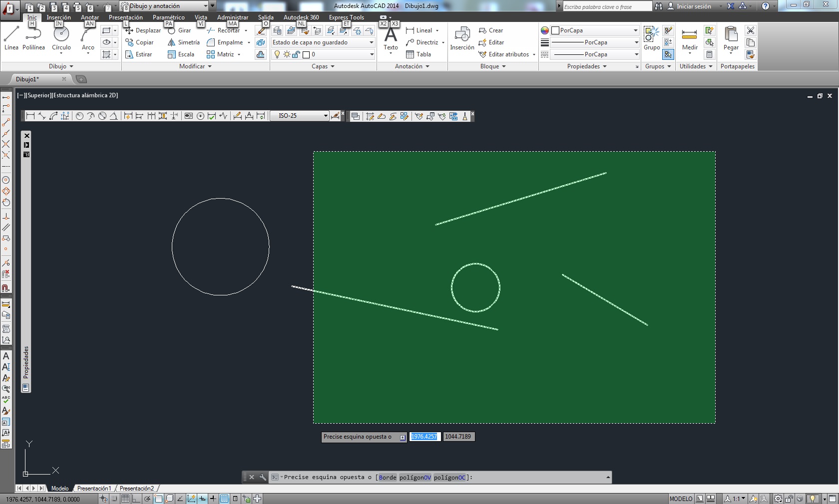Toggle lineweight display in status bar
The height and width of the screenshot is (504, 839).
pos(213,499)
